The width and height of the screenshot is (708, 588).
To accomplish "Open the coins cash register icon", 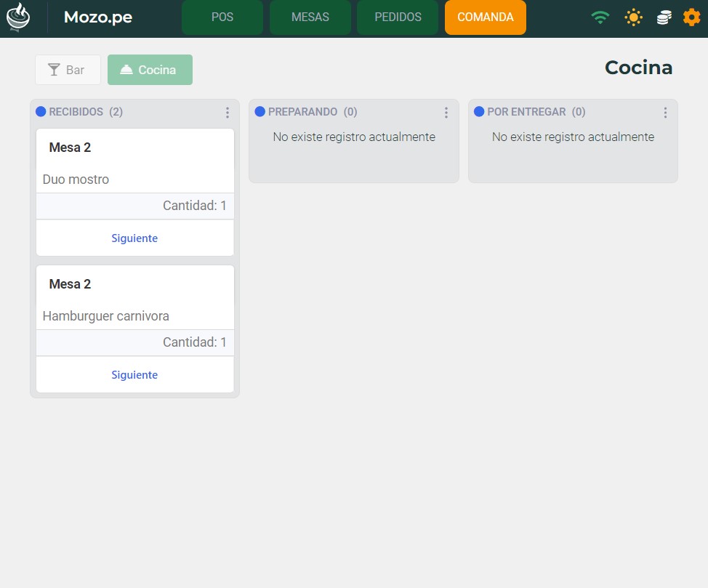I will click(x=664, y=17).
